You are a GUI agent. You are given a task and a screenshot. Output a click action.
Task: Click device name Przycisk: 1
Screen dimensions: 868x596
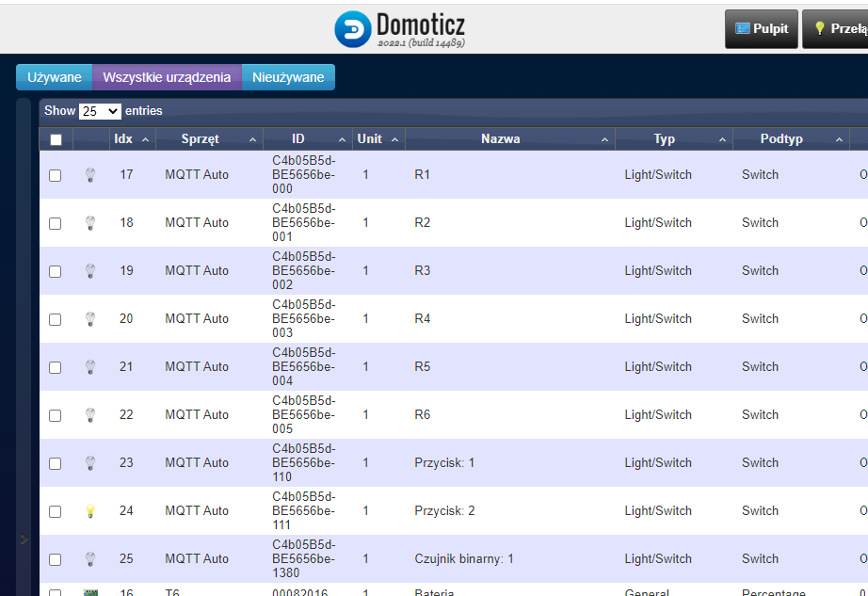point(444,463)
